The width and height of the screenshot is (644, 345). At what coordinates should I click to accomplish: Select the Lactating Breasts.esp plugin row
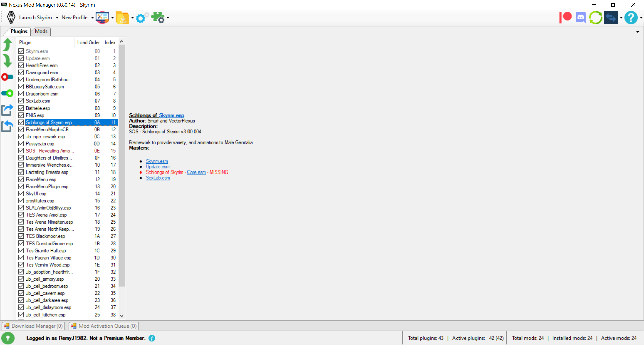(67, 172)
